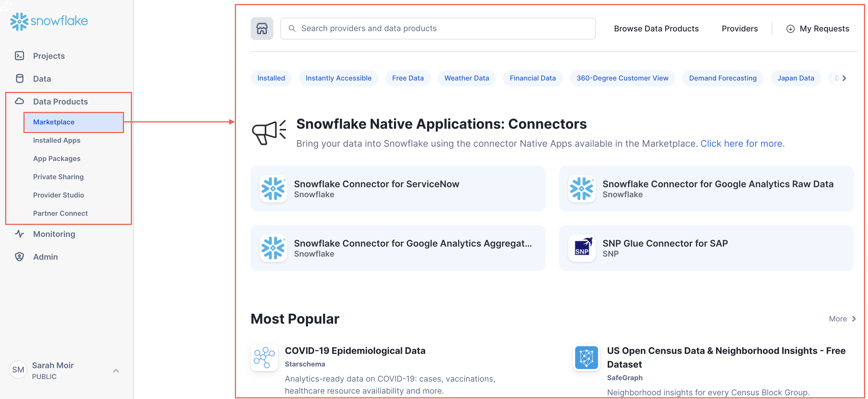Click the SM user avatar
This screenshot has height=399, width=868.
18,370
